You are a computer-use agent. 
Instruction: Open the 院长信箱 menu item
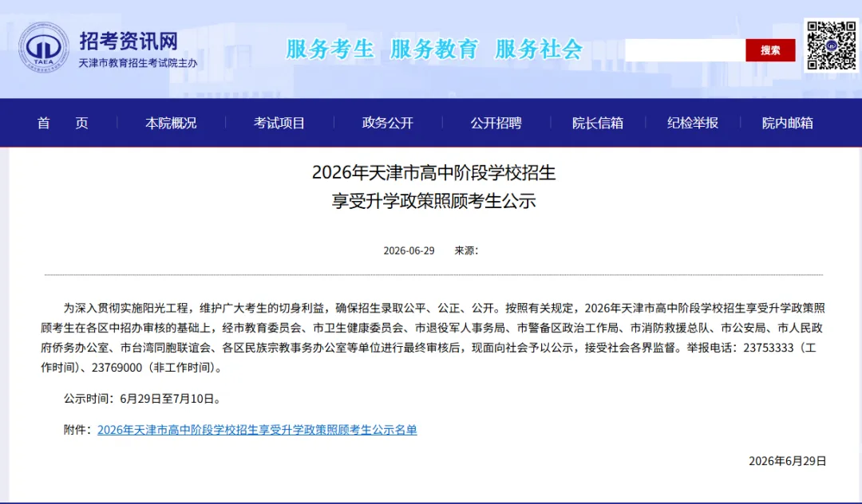click(598, 123)
